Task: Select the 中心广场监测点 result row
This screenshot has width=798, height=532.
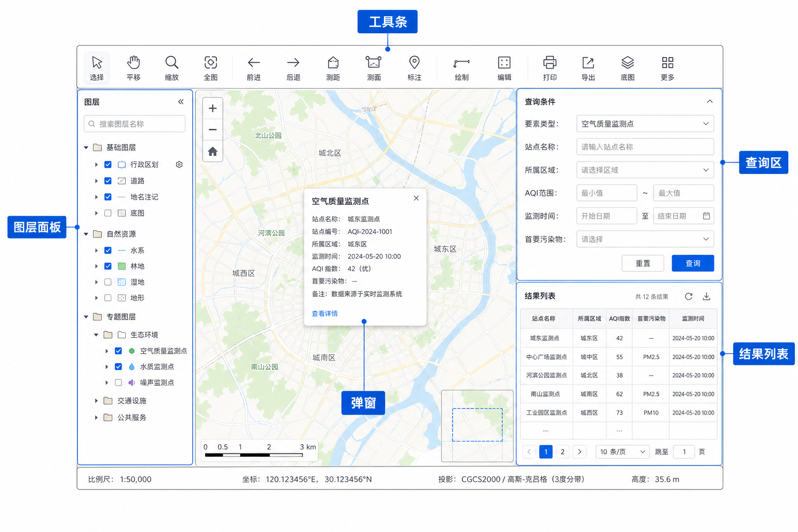Action: click(x=619, y=357)
